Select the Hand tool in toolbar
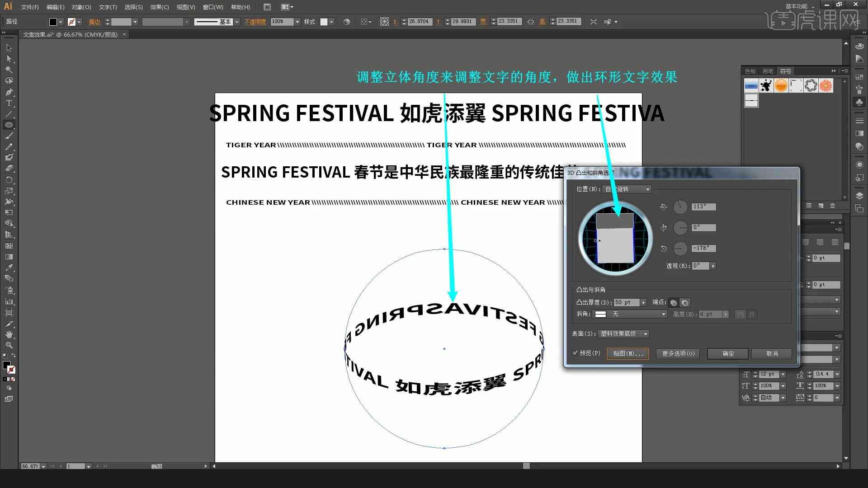Screen dimensions: 868x488 (8, 335)
